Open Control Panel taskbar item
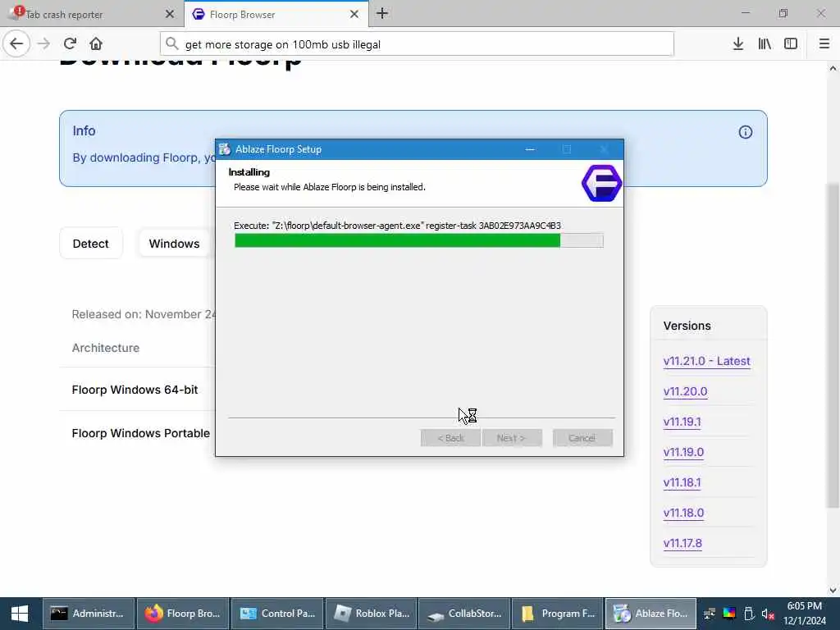 click(277, 614)
